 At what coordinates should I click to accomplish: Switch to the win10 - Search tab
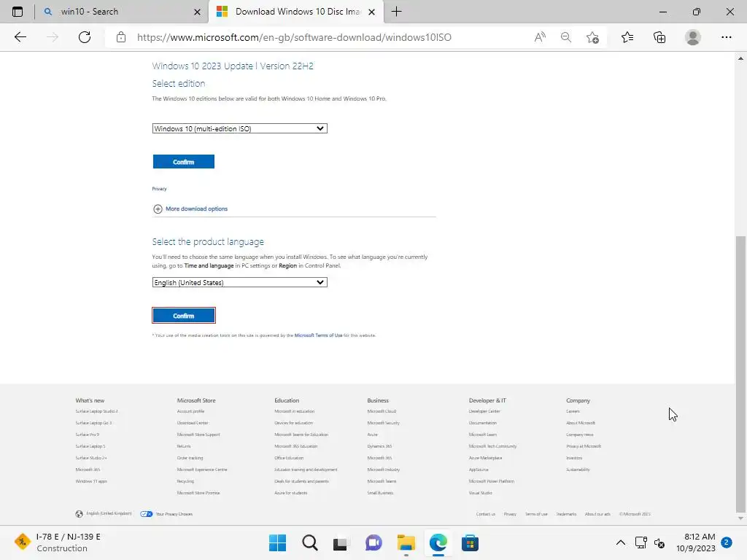(122, 12)
